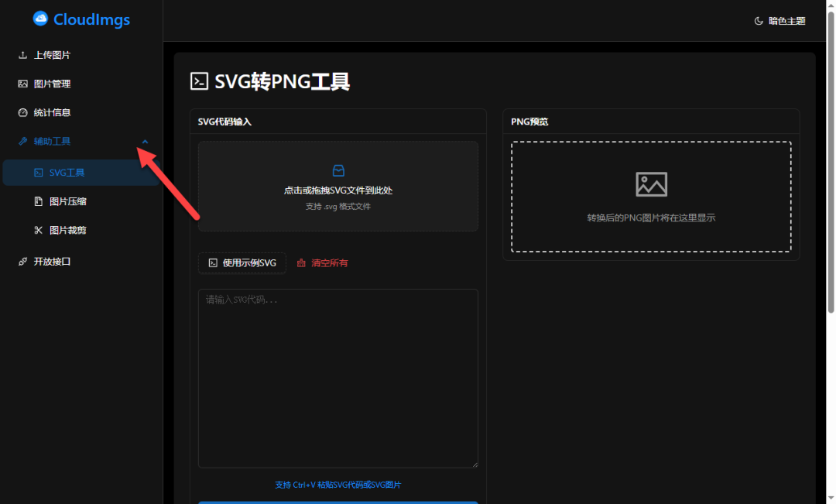Select the scissors icon for 图片裁剪
The height and width of the screenshot is (504, 836).
click(x=37, y=229)
